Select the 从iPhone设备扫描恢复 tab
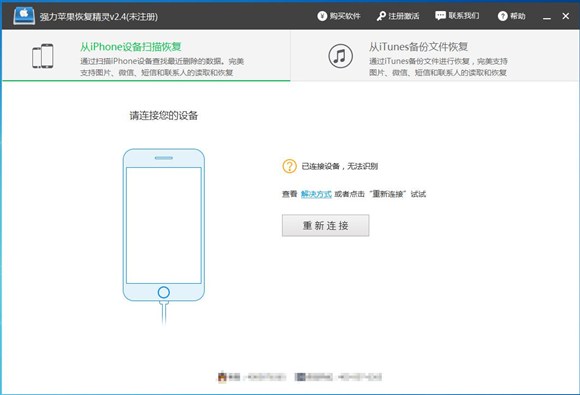Viewport: 580px width, 395px height. point(146,55)
